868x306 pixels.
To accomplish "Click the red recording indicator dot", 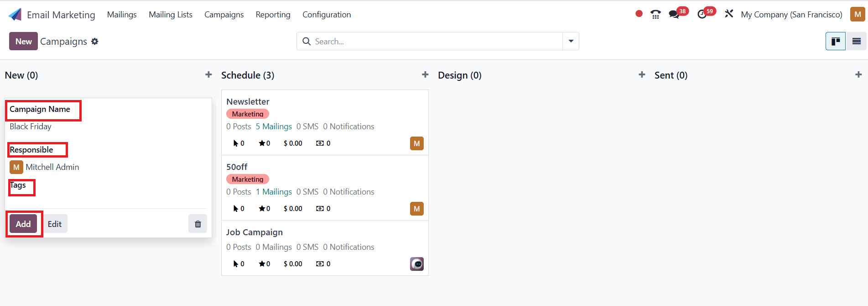I will tap(639, 14).
